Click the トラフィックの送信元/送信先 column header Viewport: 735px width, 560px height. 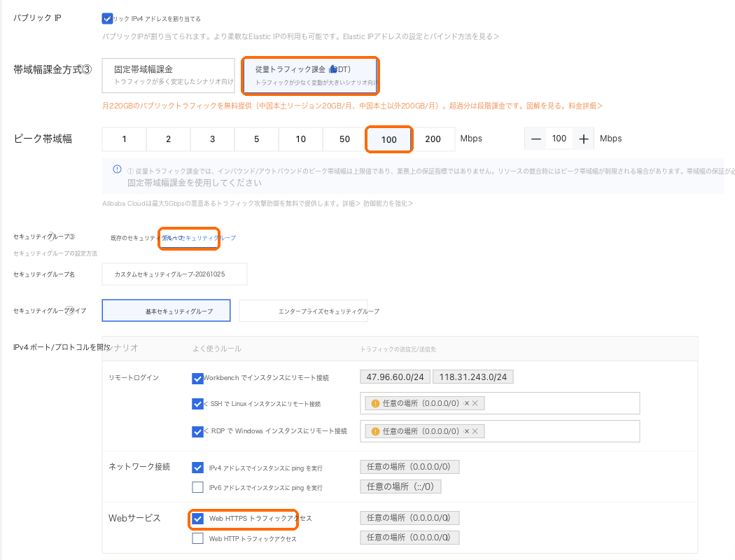pos(398,349)
